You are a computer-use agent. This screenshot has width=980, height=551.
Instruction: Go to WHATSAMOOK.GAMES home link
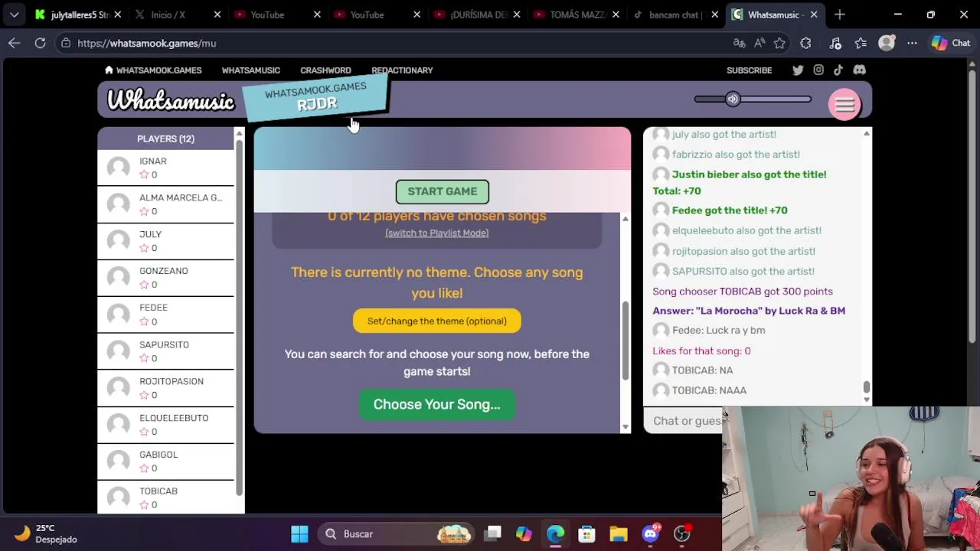[x=153, y=70]
